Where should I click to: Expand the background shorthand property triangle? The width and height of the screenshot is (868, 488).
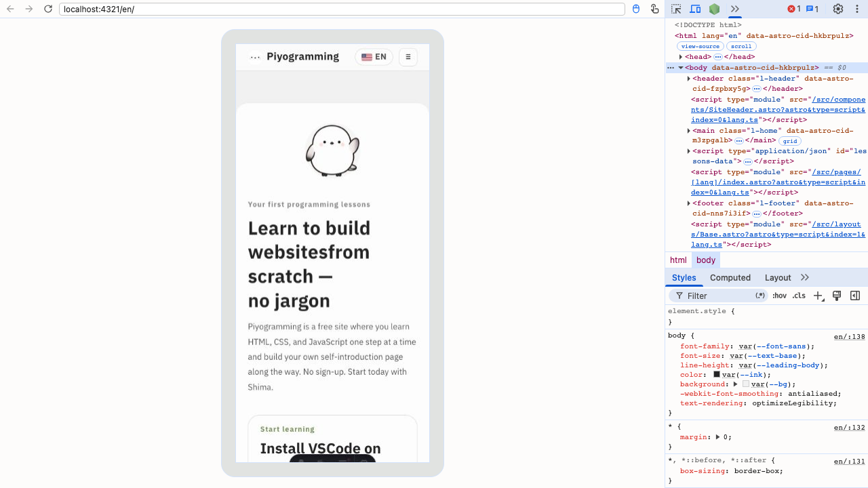[x=736, y=384]
